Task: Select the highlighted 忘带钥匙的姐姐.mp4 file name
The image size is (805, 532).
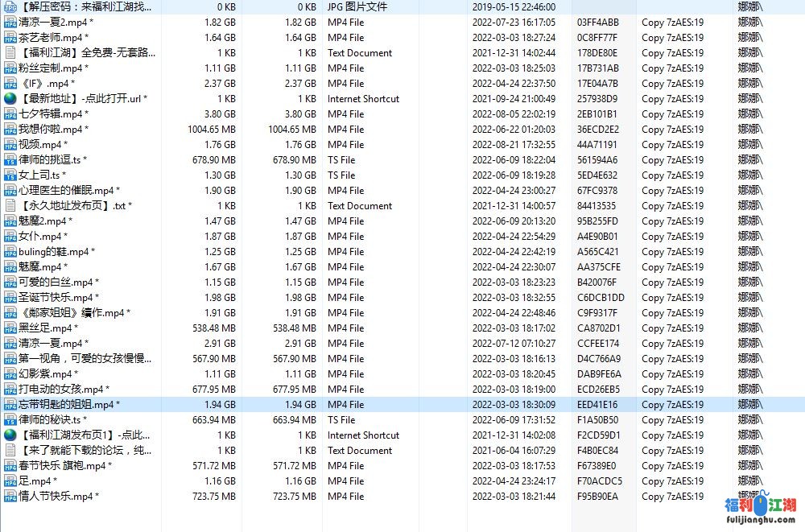Action: pyautogui.click(x=69, y=405)
